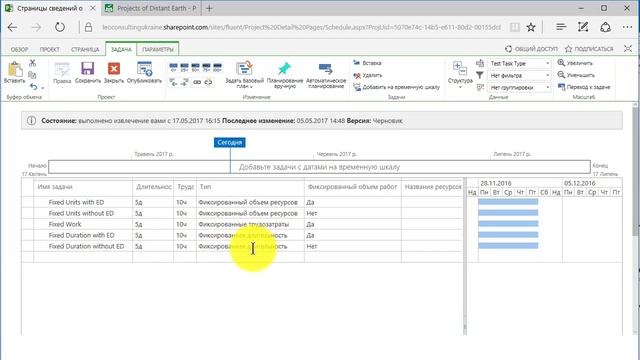Click the browser address bar URL
This screenshot has width=640, height=360.
coord(301,27)
